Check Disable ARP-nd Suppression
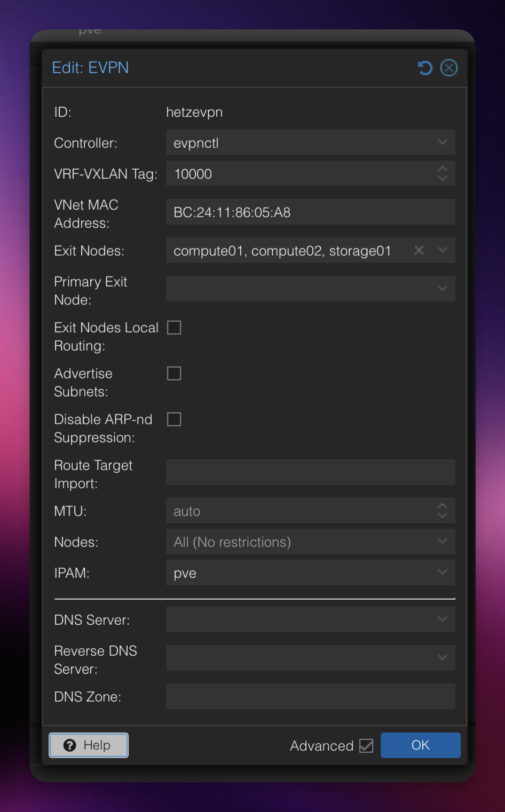The image size is (505, 812). point(174,419)
